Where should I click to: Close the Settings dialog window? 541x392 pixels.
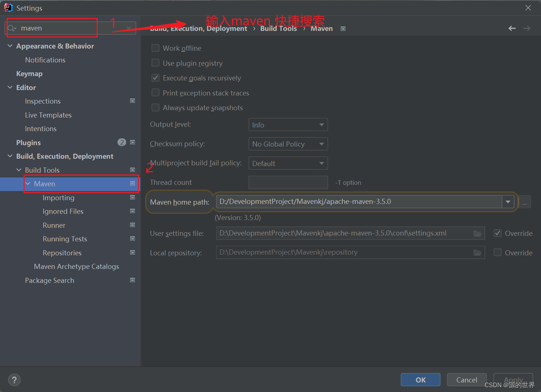pyautogui.click(x=528, y=8)
